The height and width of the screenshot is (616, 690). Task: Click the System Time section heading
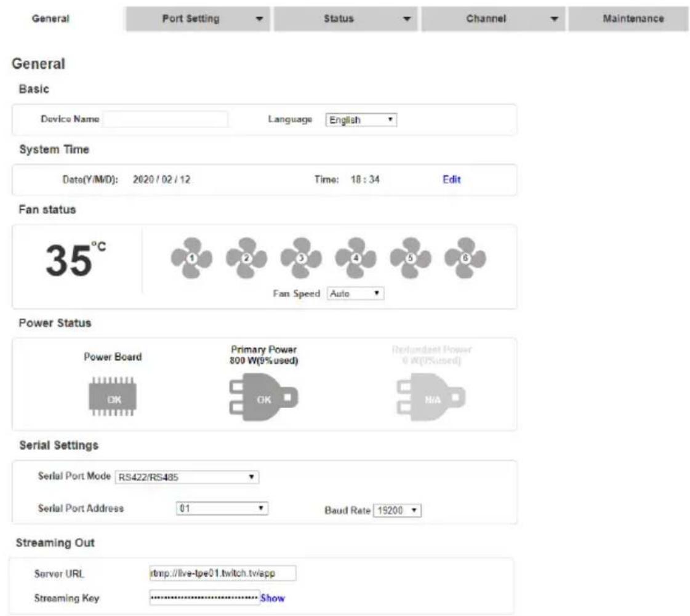pos(54,150)
